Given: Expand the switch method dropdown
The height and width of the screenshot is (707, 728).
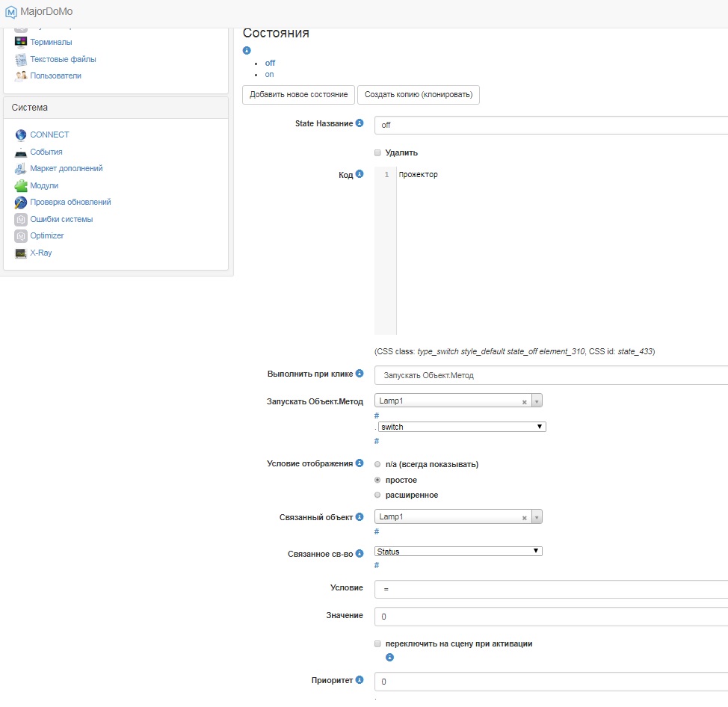Looking at the screenshot, I should [x=462, y=427].
